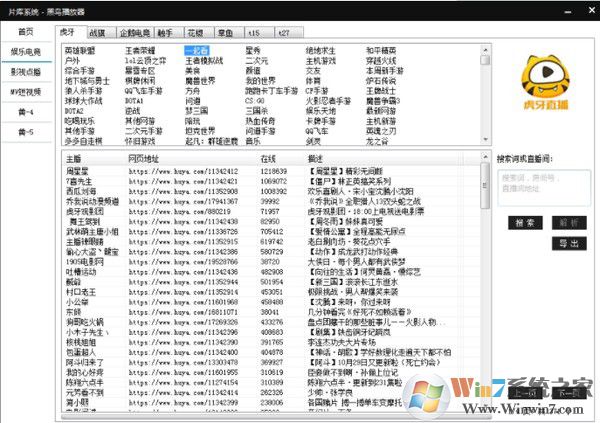
Task: Select 娱乐电竞 in the left sidebar
Action: pos(26,52)
